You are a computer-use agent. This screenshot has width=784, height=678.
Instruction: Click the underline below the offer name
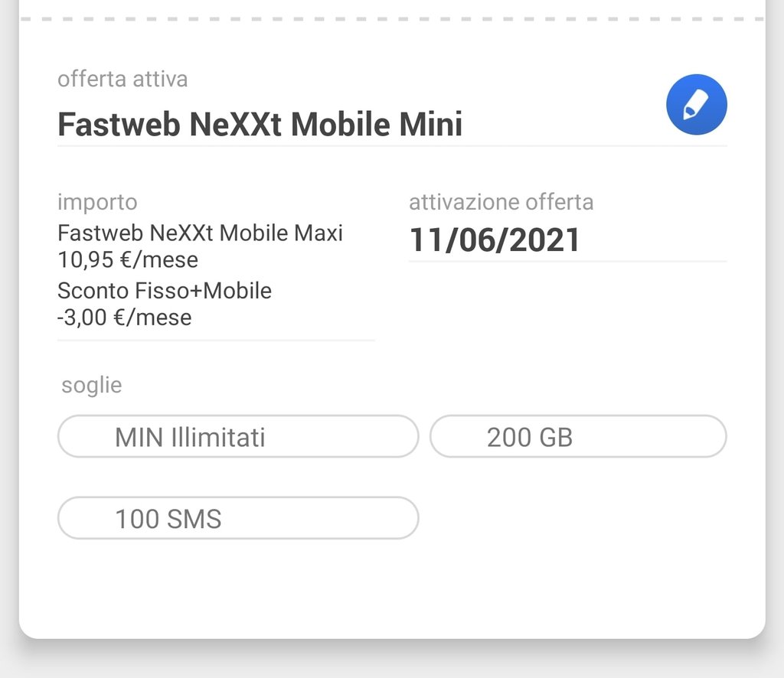point(392,145)
